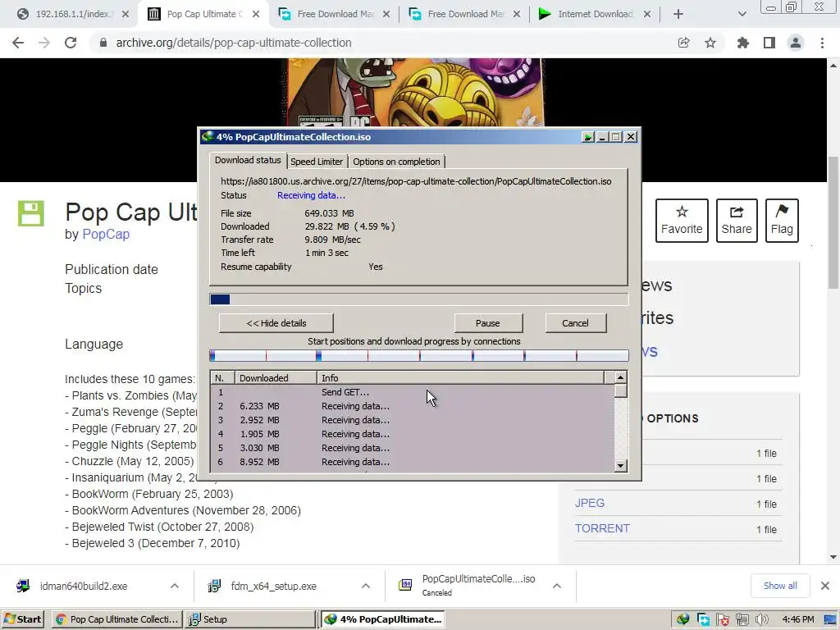Open the PopCap author link
This screenshot has width=840, height=630.
(x=106, y=234)
